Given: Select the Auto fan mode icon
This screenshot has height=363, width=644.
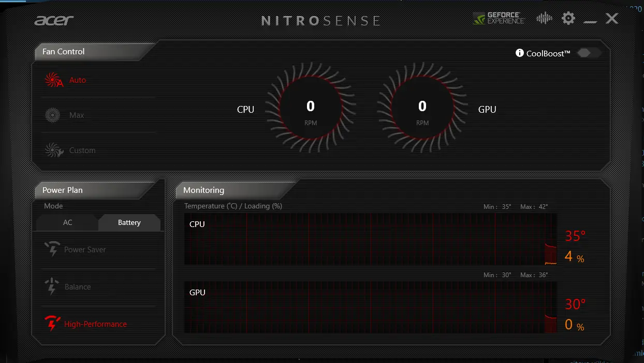Looking at the screenshot, I should pos(54,80).
